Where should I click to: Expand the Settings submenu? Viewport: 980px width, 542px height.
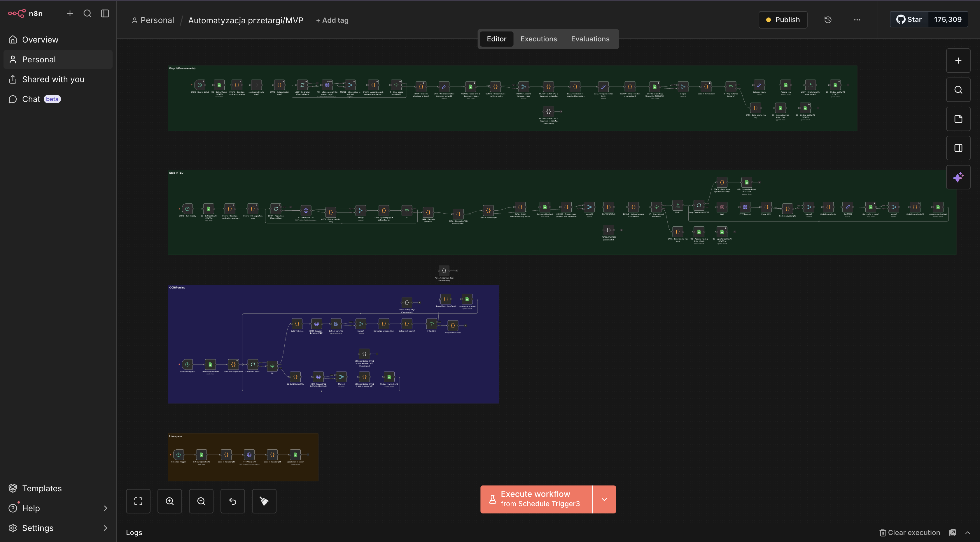[x=105, y=528]
